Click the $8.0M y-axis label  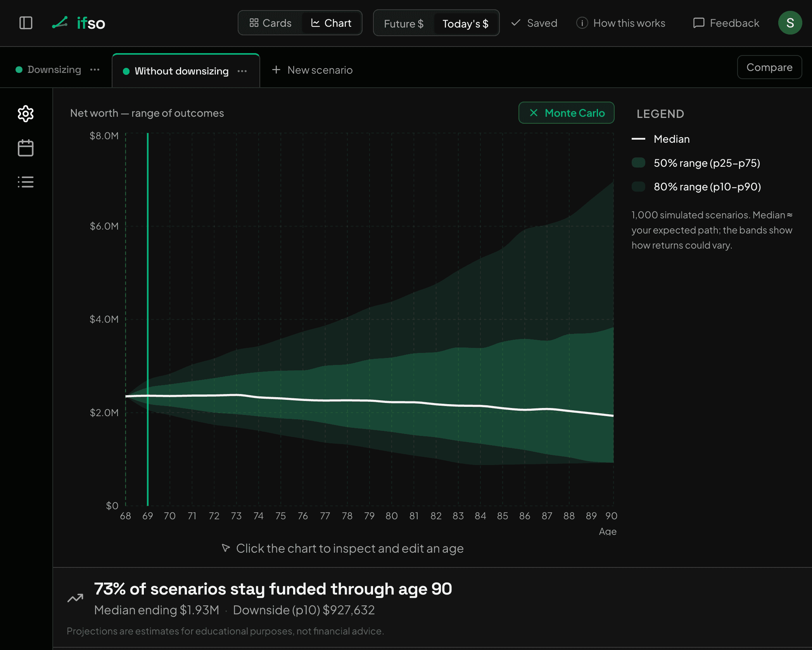point(104,136)
